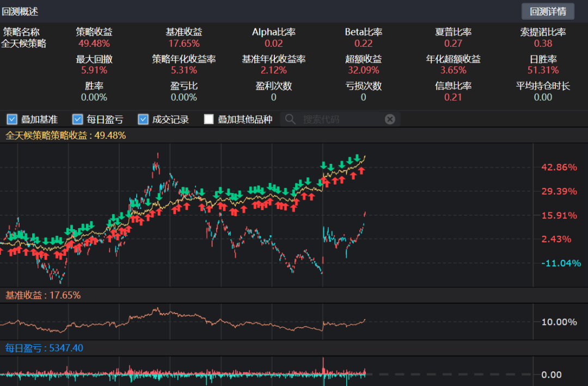Click the 最大回撤 value 5.91%

coord(94,70)
